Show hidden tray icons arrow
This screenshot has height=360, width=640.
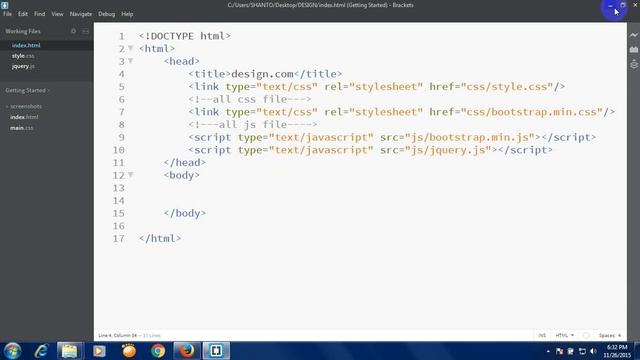click(548, 351)
